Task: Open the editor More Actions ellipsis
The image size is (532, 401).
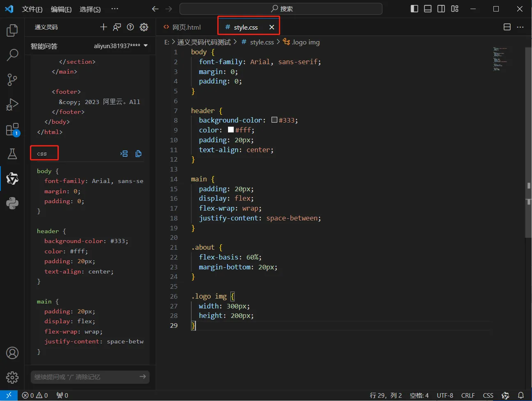Action: click(x=520, y=27)
